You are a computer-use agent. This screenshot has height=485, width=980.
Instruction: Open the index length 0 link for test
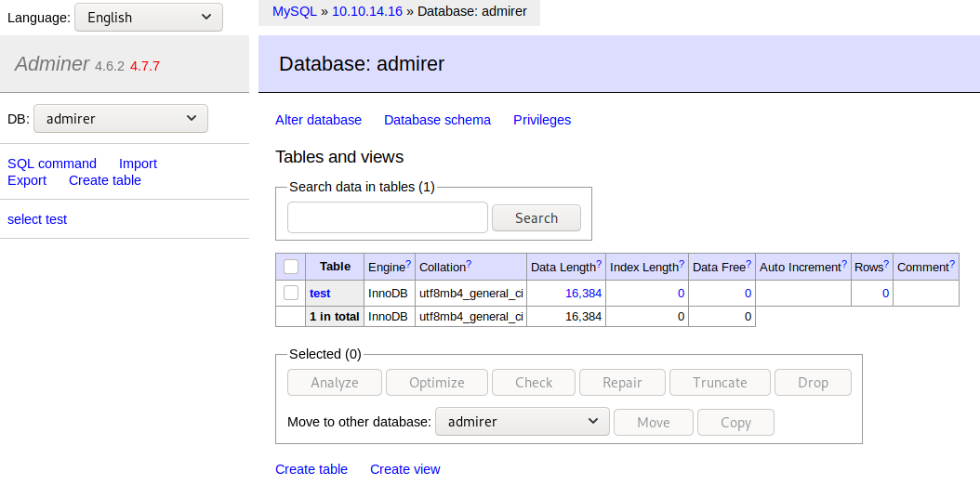[x=682, y=294]
